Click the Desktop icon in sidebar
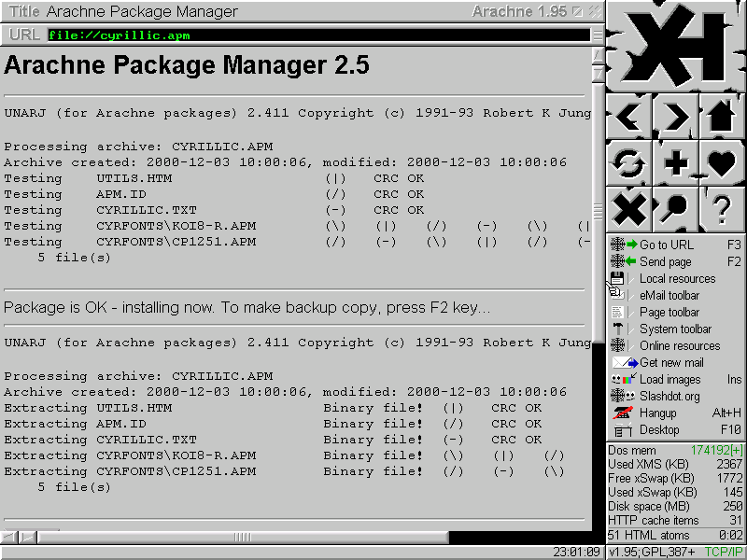The height and width of the screenshot is (560, 747). click(x=622, y=430)
